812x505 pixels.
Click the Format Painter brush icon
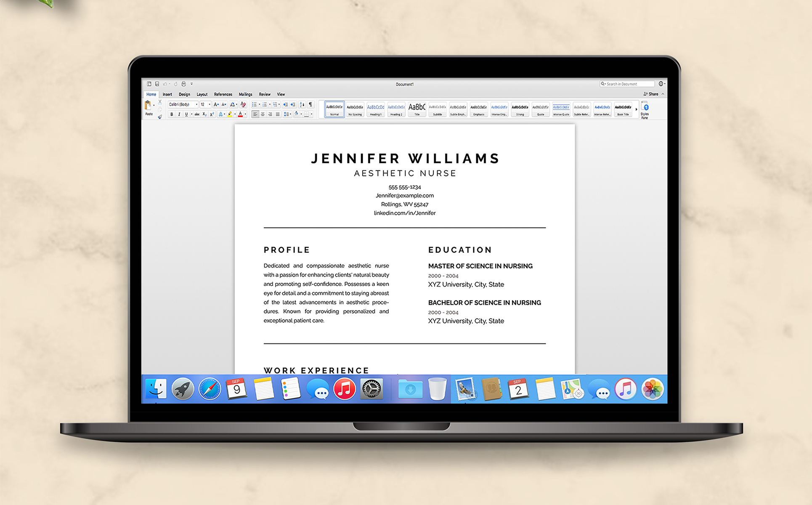coord(160,117)
